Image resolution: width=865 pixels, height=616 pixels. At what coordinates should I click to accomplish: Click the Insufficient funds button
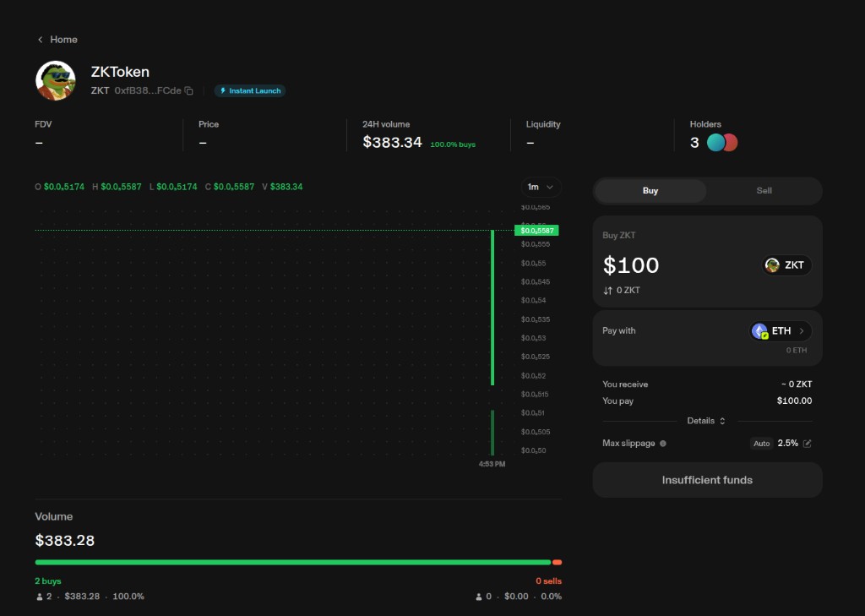click(x=707, y=480)
